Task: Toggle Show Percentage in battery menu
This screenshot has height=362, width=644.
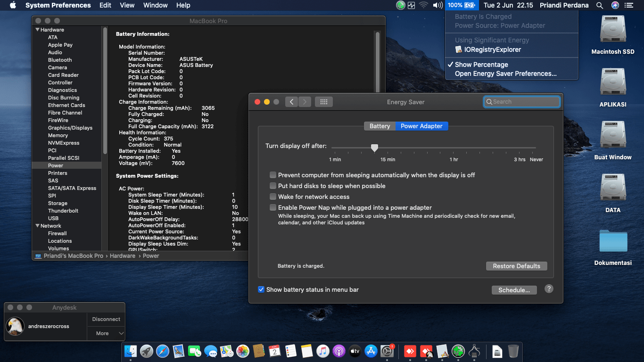Action: point(512,65)
